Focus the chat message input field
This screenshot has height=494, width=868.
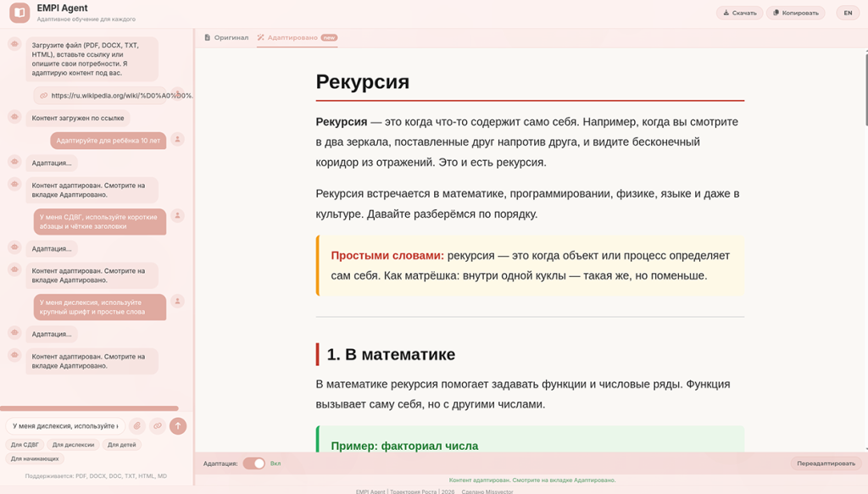click(65, 426)
